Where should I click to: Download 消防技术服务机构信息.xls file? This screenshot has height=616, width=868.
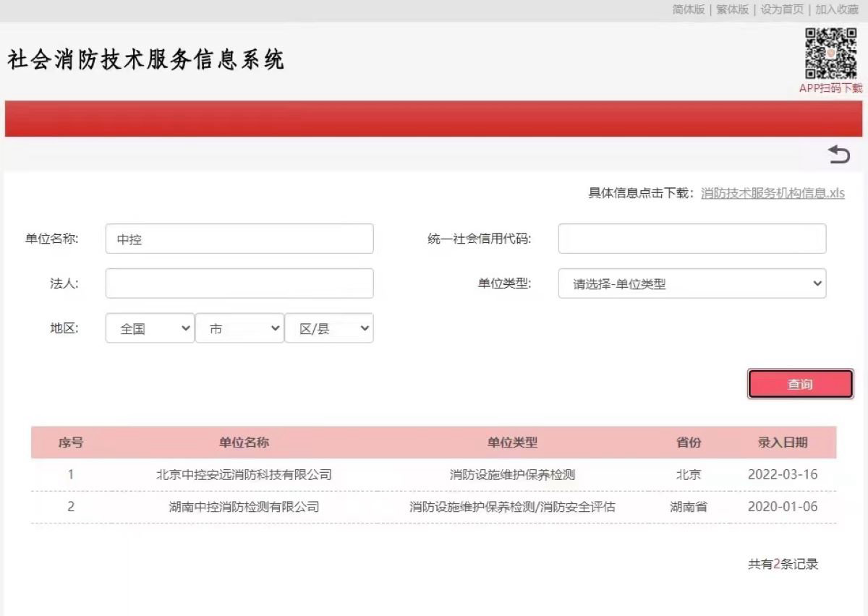coord(773,194)
